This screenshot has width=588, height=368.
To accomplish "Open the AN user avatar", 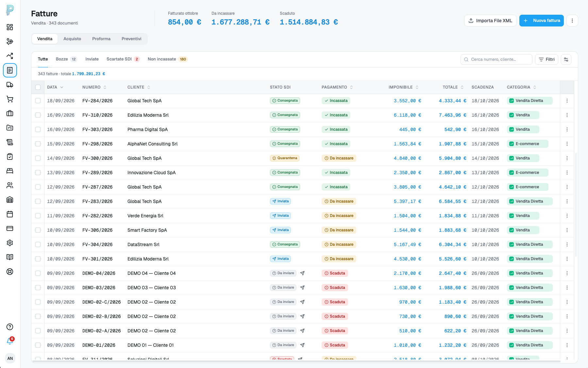I will [x=10, y=358].
